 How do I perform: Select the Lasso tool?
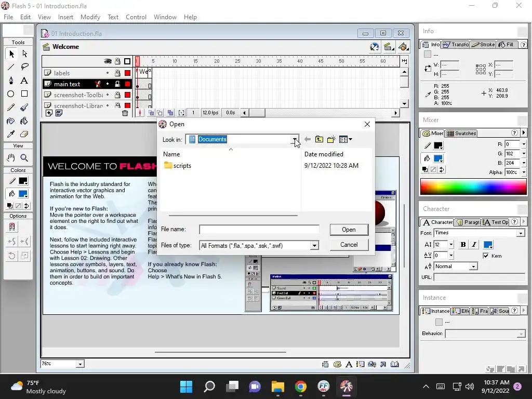click(24, 67)
